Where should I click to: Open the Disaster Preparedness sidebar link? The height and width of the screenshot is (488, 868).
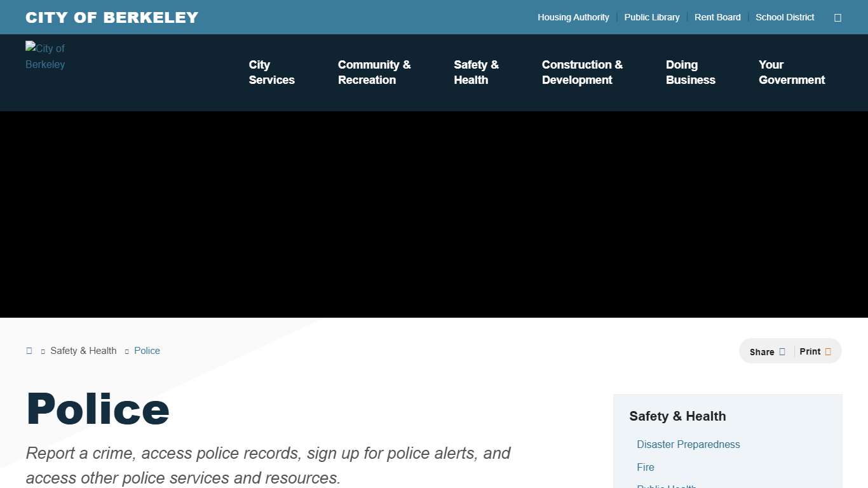(x=688, y=444)
